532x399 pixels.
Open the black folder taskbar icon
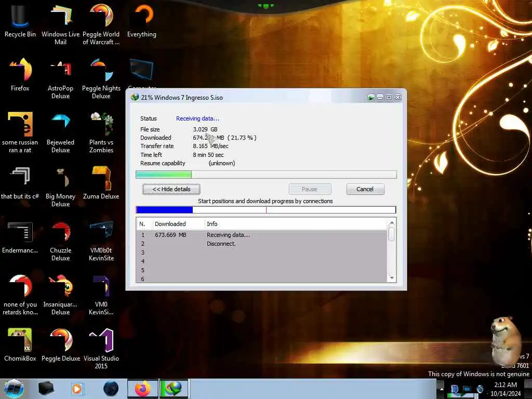coord(46,389)
